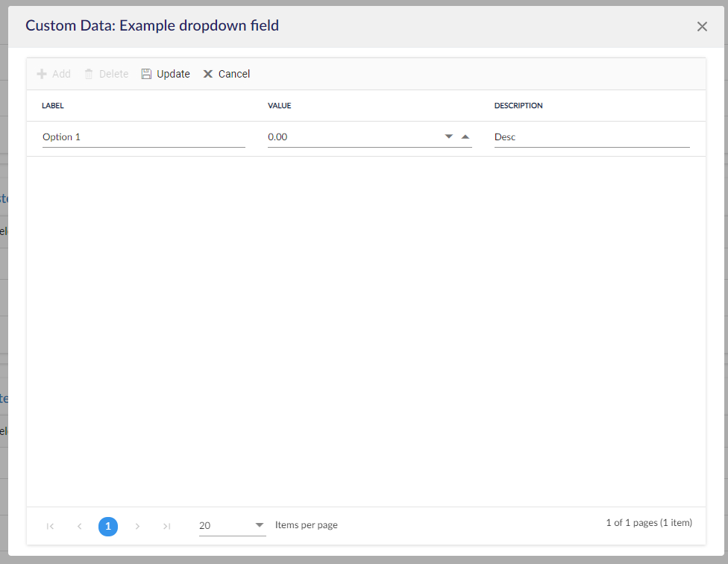Click the '1 of 1 pages' pager info

[x=649, y=523]
